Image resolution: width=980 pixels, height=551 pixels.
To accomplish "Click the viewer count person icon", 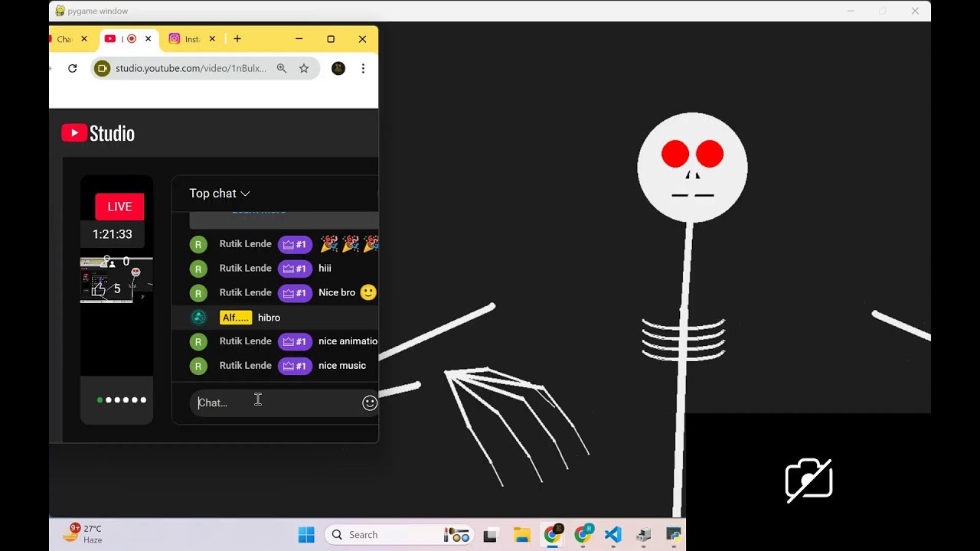I will [x=108, y=262].
